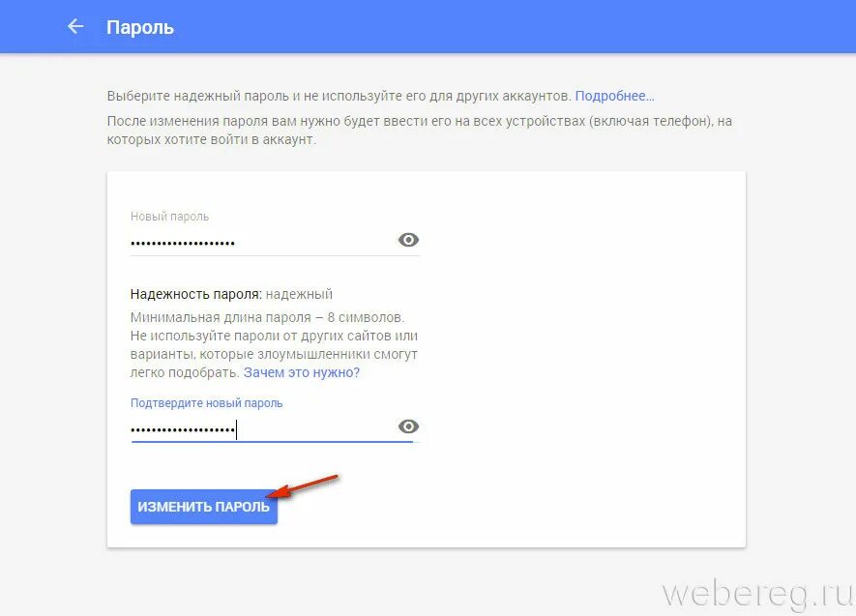Open the Зачем это нужно? link
Screen dimensions: 856x616
(x=302, y=372)
